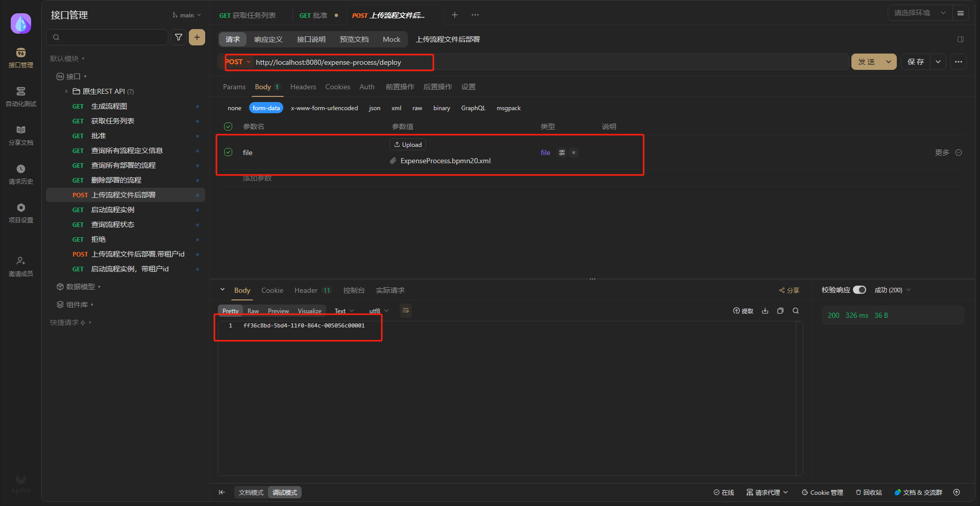Viewport: 980px width, 506px height.
Task: Expand the 原生REST API folder
Action: [66, 91]
